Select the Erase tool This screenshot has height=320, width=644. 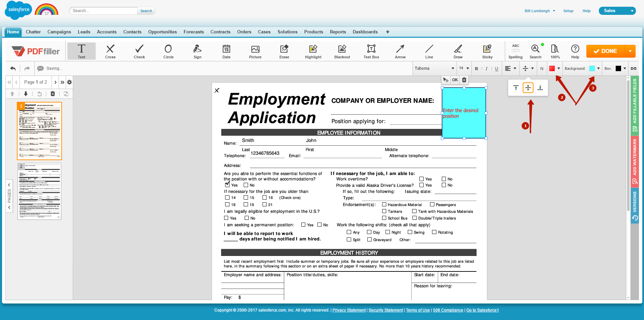pos(284,51)
